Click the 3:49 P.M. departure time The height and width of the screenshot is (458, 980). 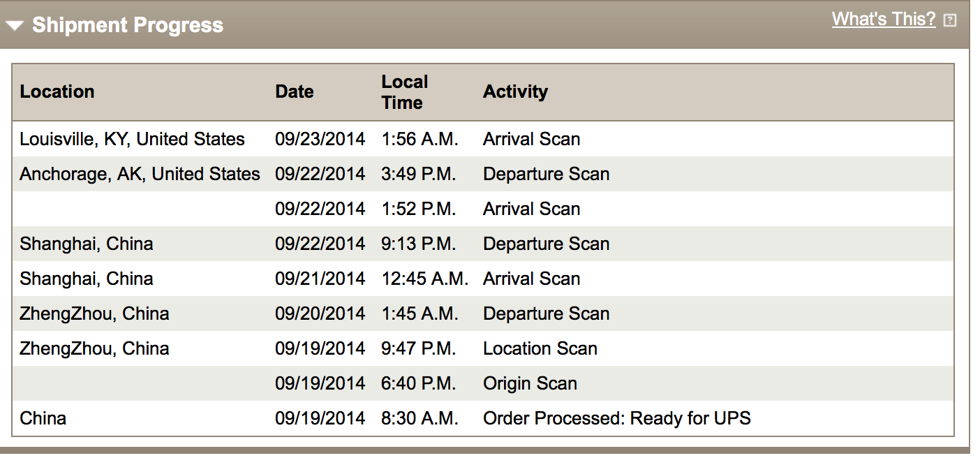pyautogui.click(x=419, y=174)
